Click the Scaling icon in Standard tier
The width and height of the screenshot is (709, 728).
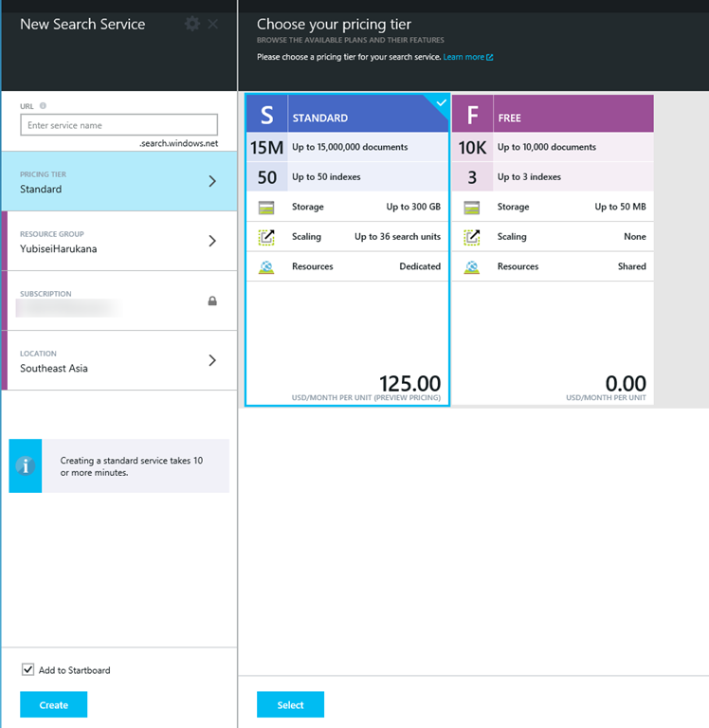click(266, 237)
